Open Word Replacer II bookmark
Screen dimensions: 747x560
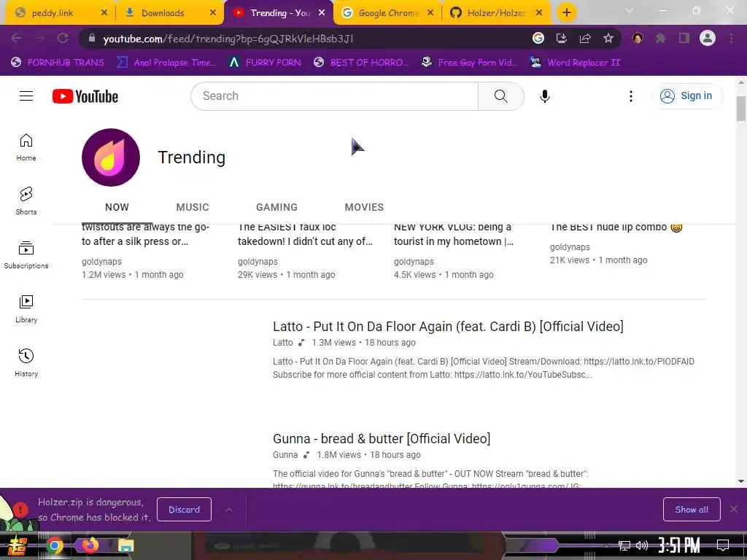[x=575, y=63]
